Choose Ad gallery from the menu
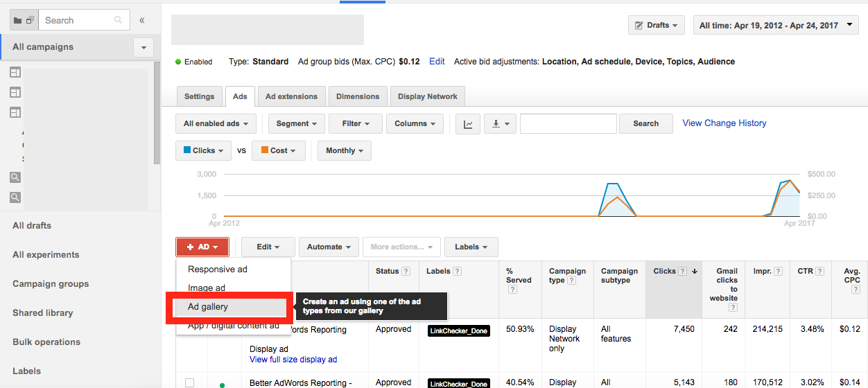This screenshot has height=388, width=868. [208, 307]
